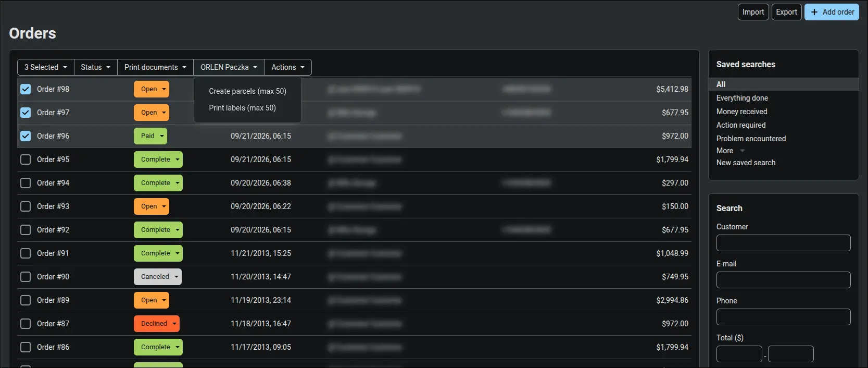Choose Create parcels (max 50)
The image size is (868, 368).
pyautogui.click(x=248, y=91)
